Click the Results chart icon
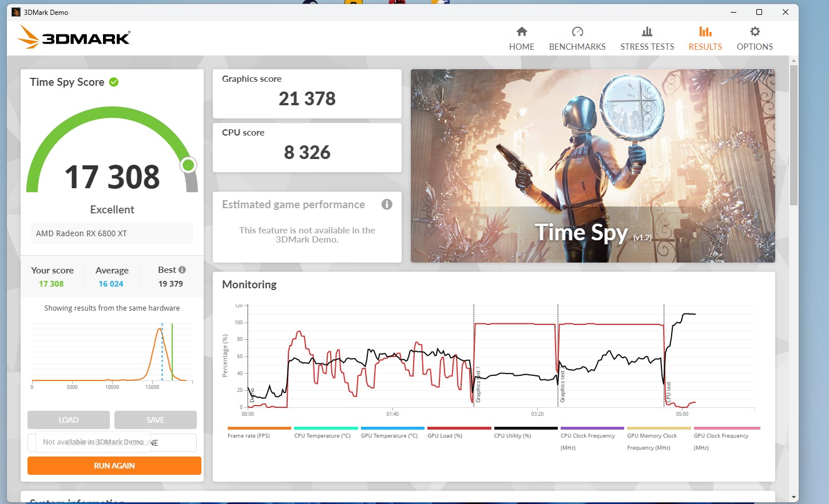 coord(705,31)
